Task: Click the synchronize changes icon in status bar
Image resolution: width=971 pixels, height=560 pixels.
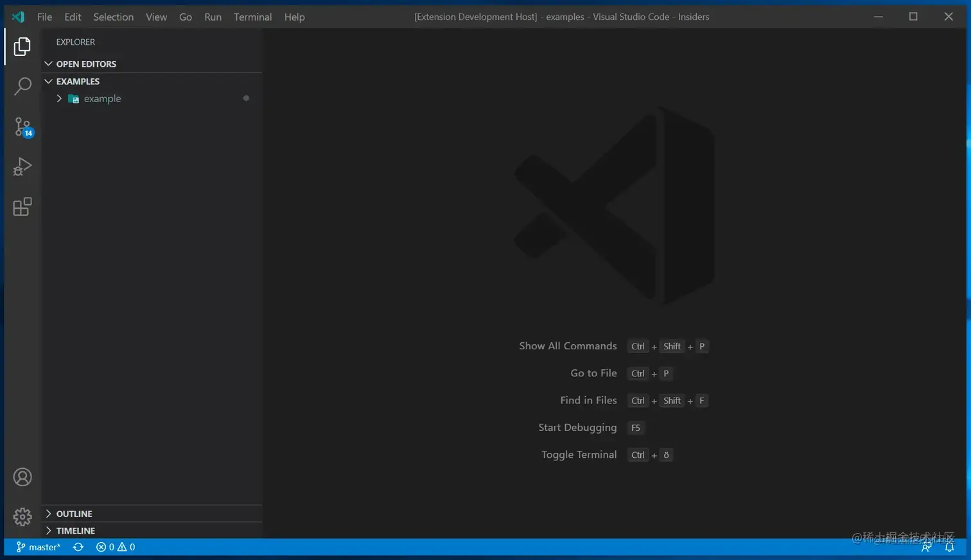Action: click(78, 547)
